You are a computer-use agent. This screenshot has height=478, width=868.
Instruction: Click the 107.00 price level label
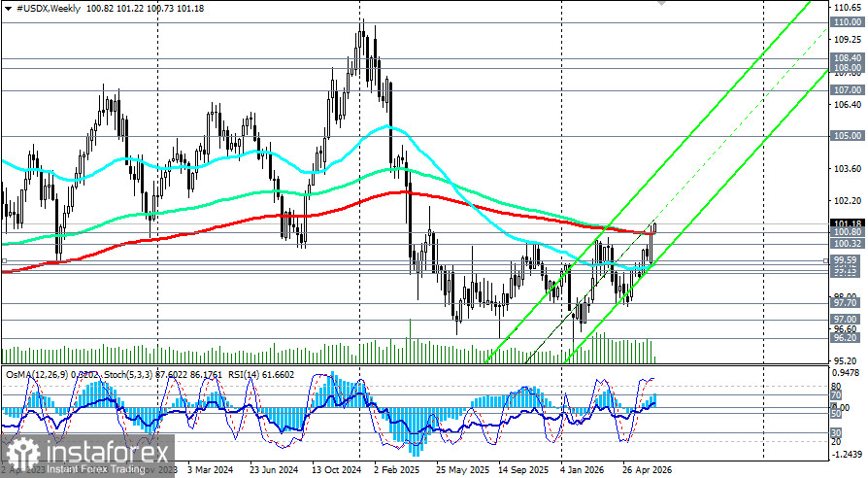(x=848, y=89)
